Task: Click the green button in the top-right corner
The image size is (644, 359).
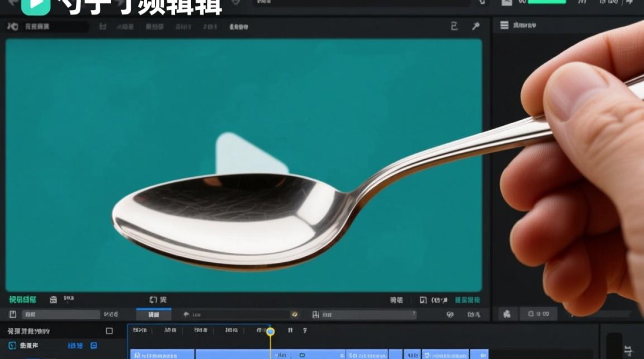Action: click(547, 2)
